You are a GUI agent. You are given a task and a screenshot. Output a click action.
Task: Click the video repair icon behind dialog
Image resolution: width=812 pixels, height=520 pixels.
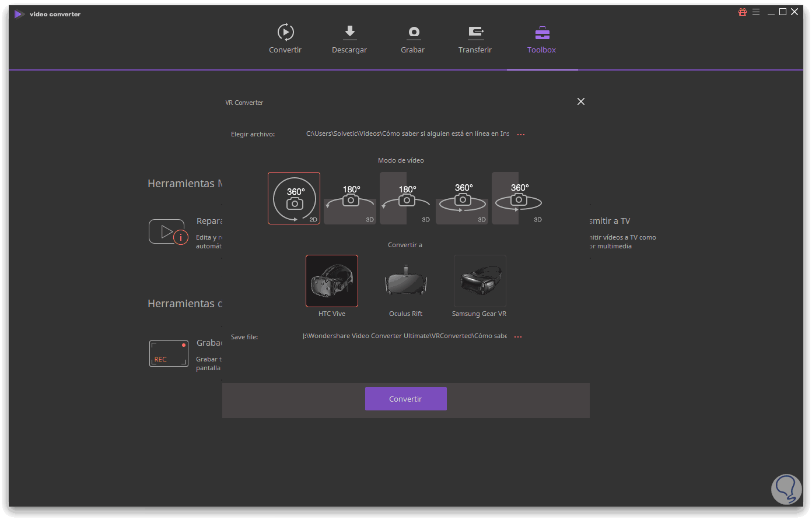coord(169,232)
